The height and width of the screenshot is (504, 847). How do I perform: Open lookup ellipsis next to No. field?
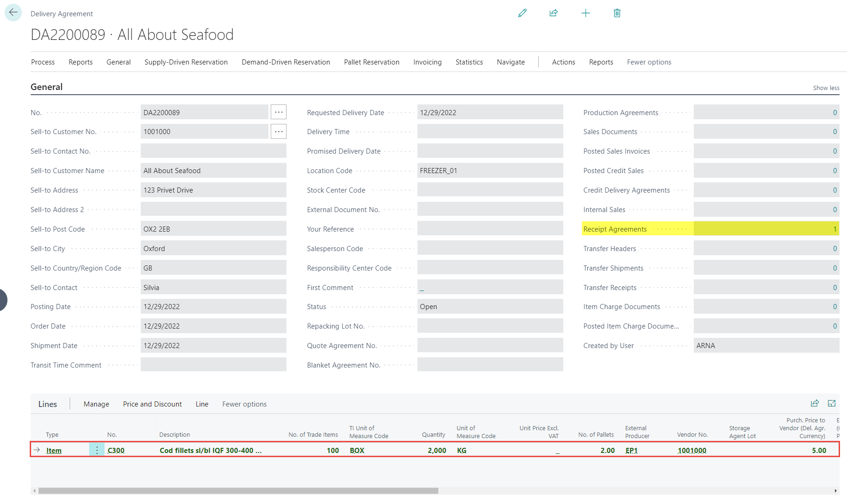click(279, 112)
